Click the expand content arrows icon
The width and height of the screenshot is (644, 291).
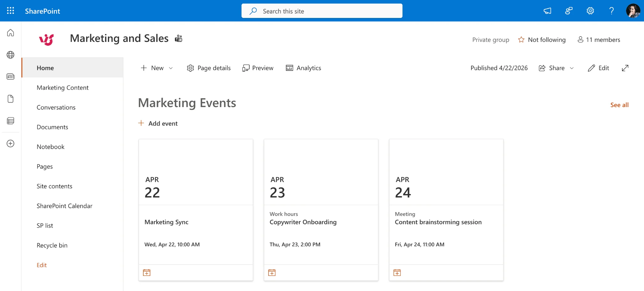pyautogui.click(x=625, y=68)
